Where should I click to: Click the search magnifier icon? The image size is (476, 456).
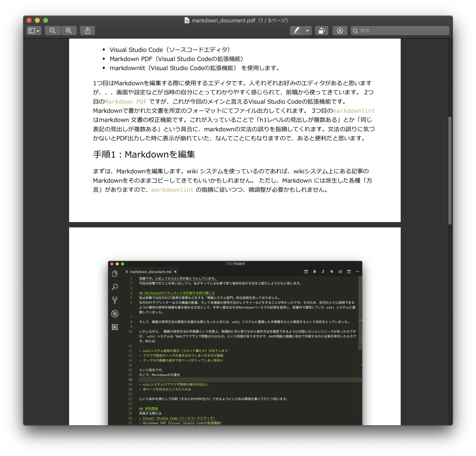click(x=355, y=31)
